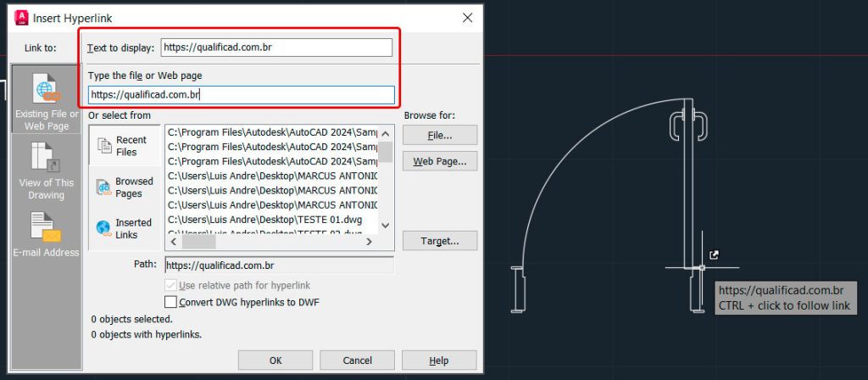This screenshot has width=868, height=380.
Task: Open Inserted Links list
Action: pyautogui.click(x=125, y=228)
